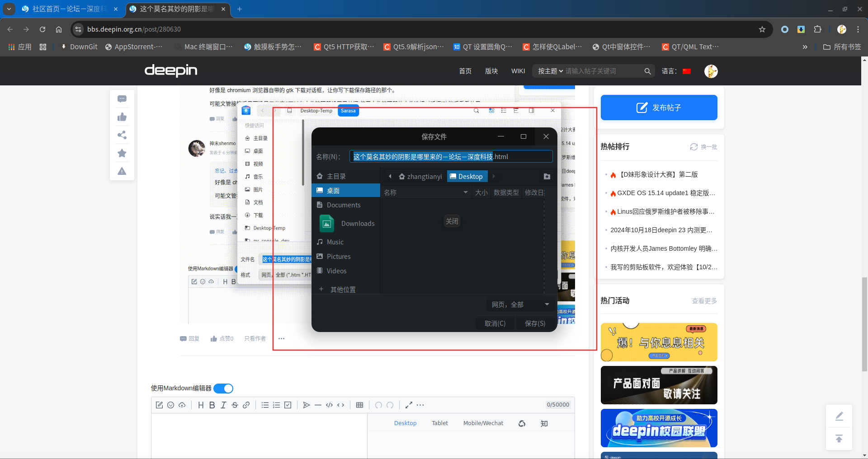868x459 pixels.
Task: Switch preview to Mobile/Wechat mode
Action: [x=483, y=423]
